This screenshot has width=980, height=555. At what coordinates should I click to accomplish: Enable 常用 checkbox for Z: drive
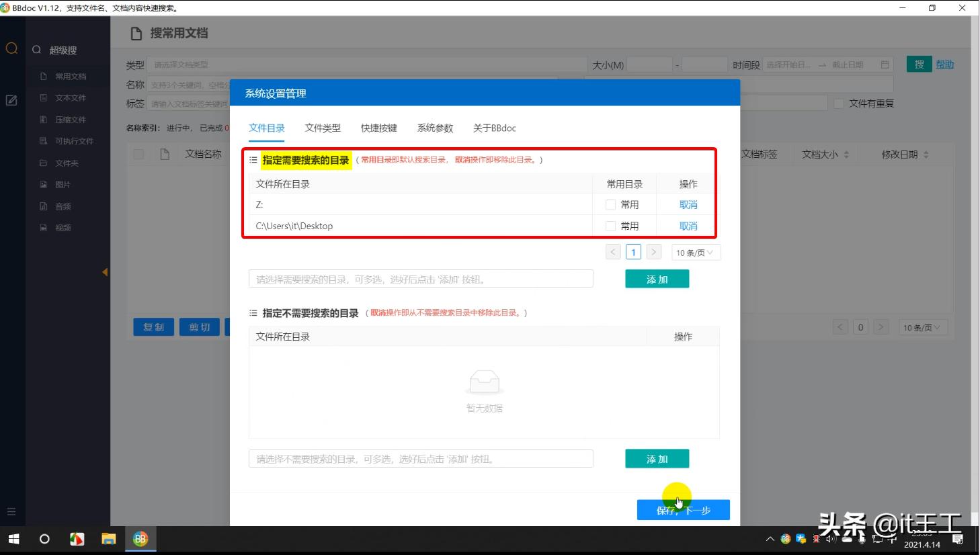(x=610, y=204)
